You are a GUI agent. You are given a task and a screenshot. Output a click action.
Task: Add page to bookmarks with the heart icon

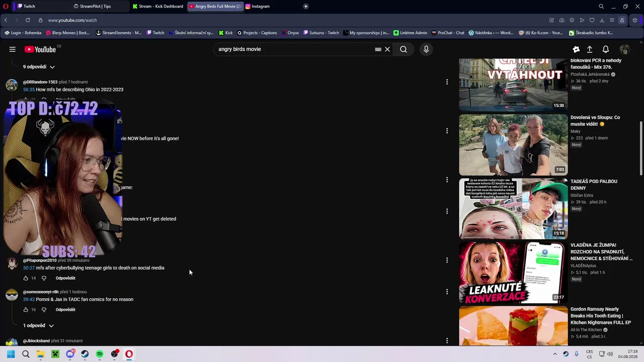pos(592,20)
